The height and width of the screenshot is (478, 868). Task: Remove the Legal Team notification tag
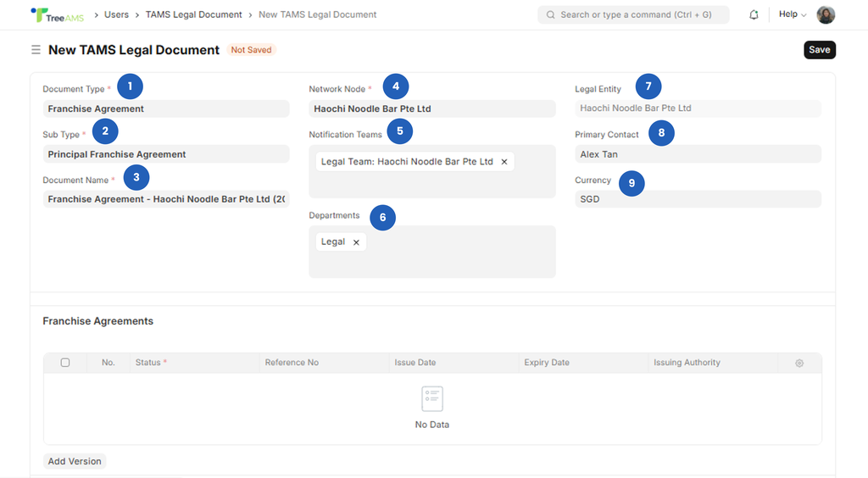[x=504, y=162]
